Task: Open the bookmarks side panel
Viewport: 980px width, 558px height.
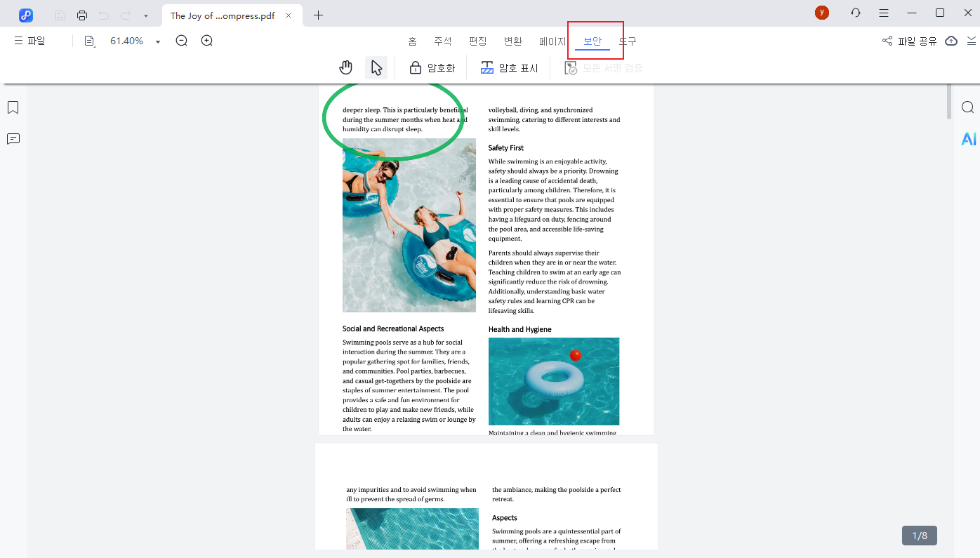Action: click(x=13, y=107)
